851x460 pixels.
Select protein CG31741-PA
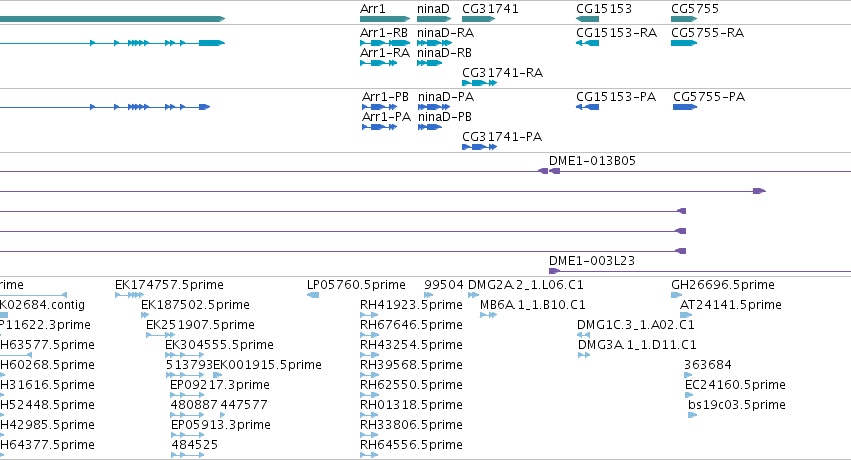[x=502, y=137]
